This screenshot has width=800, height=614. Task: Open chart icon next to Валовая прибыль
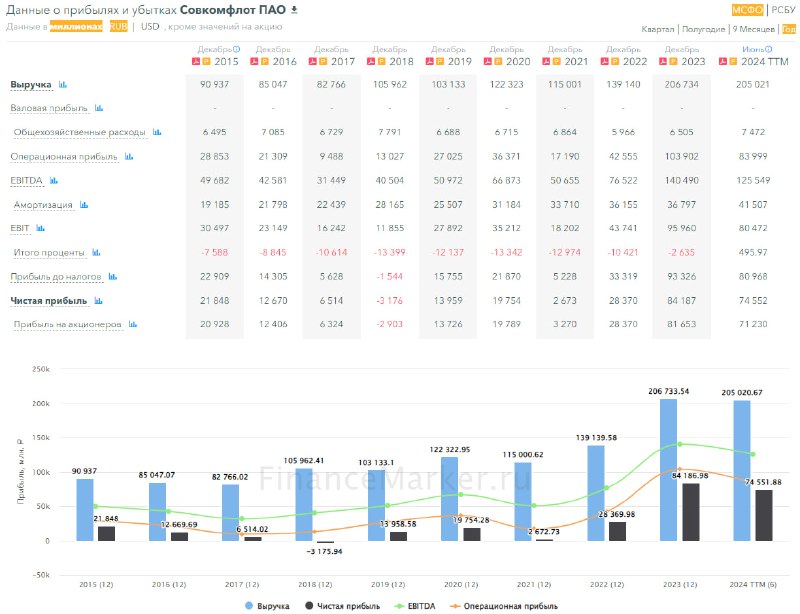coord(99,108)
